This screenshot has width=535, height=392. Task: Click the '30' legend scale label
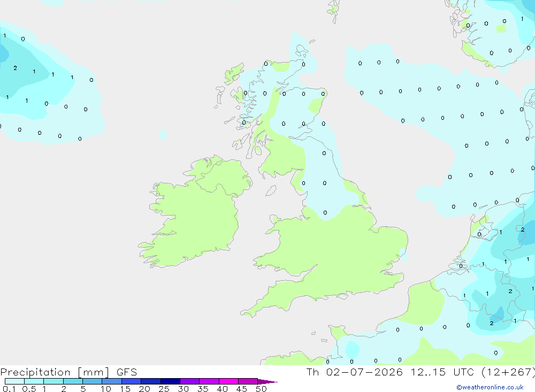183,389
